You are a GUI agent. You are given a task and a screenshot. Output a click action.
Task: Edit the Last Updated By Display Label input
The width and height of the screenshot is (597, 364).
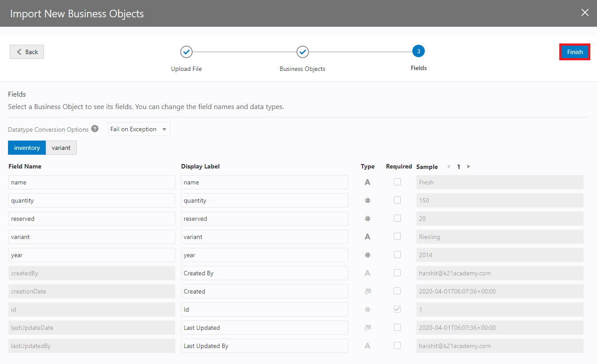pos(265,346)
